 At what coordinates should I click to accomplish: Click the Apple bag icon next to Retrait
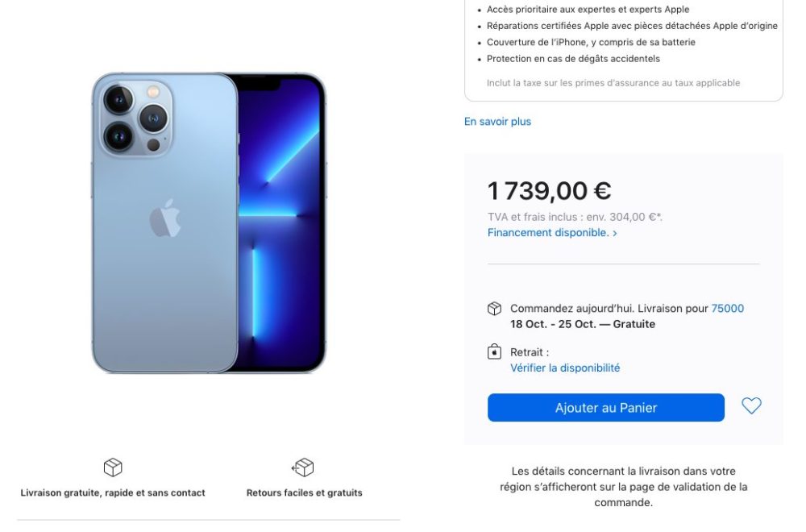[x=494, y=351]
